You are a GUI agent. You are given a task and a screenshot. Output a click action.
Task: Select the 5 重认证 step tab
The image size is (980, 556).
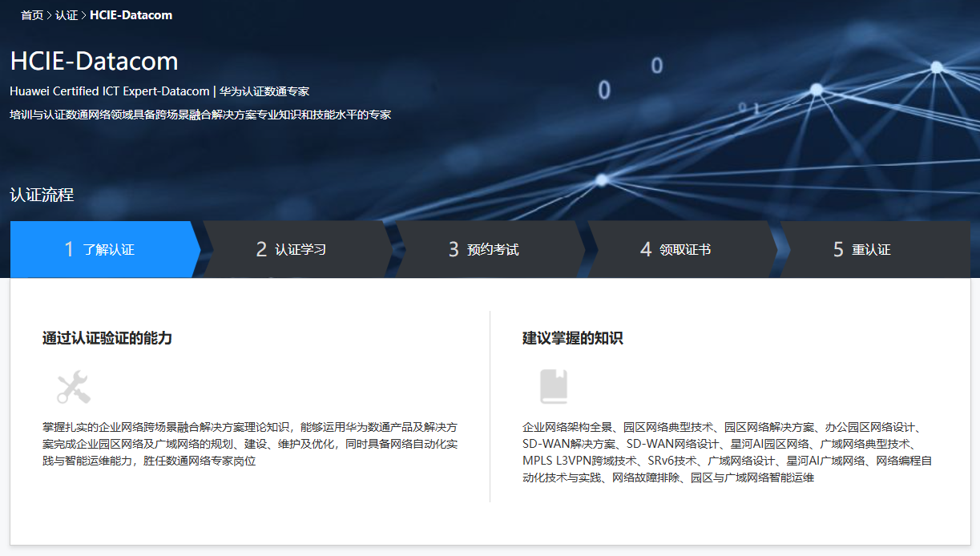[874, 249]
